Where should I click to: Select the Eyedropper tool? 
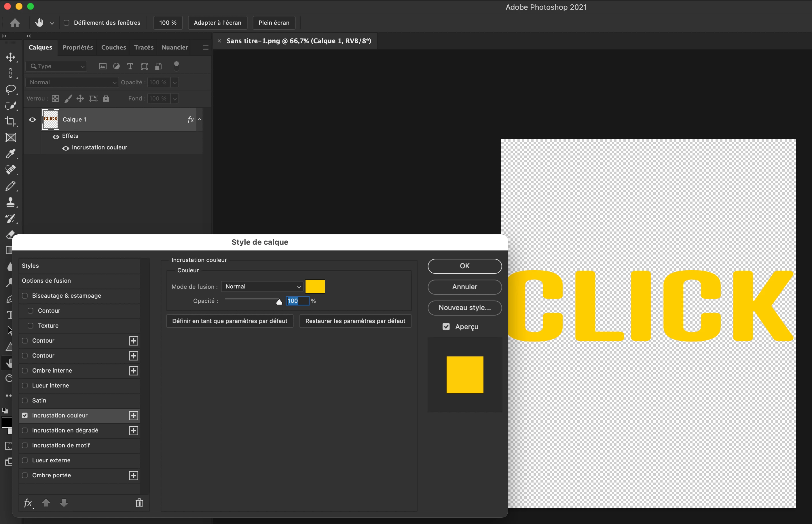[x=11, y=154]
